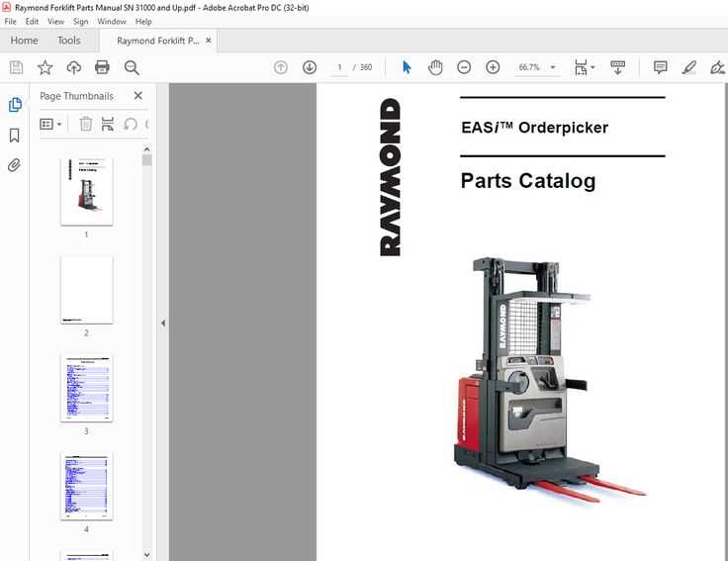
Task: Activate the Hand pan tool
Action: click(435, 68)
